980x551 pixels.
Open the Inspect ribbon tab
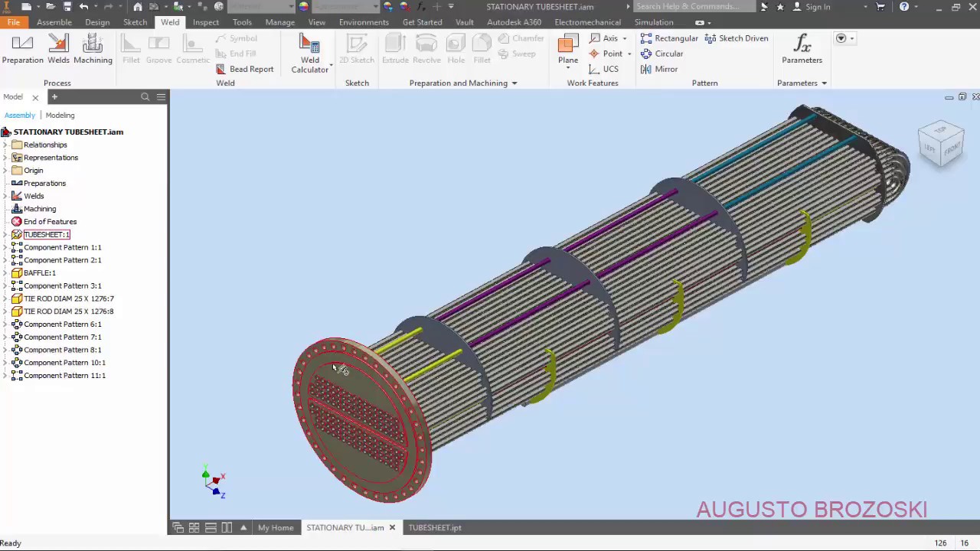205,22
